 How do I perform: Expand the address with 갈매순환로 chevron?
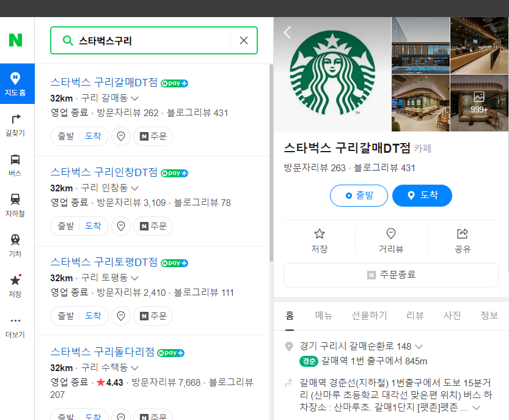419,345
